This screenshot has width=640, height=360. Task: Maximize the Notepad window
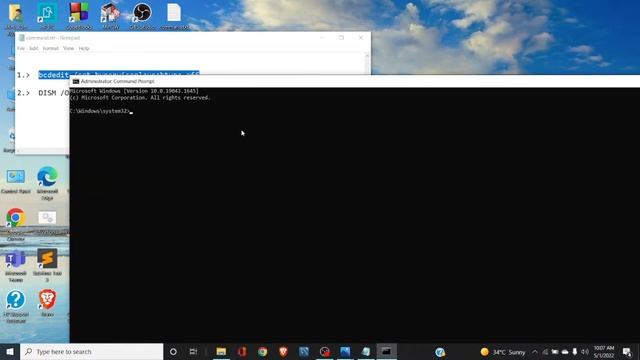(x=341, y=38)
